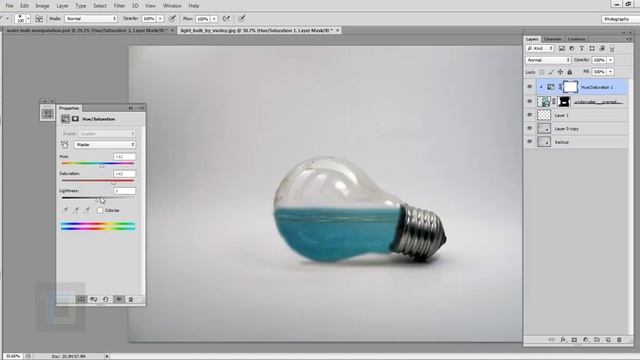Open Flow slider arrow in options bar

214,19
